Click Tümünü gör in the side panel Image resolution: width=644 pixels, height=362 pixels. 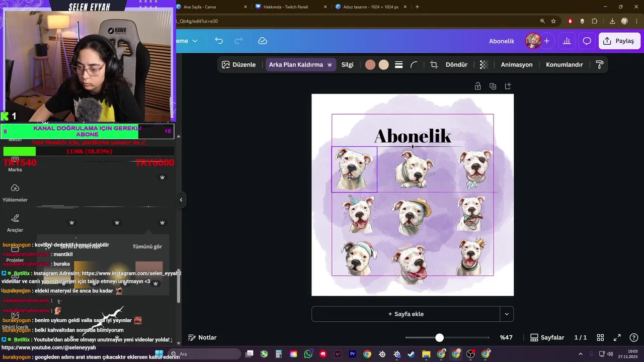[147, 246]
